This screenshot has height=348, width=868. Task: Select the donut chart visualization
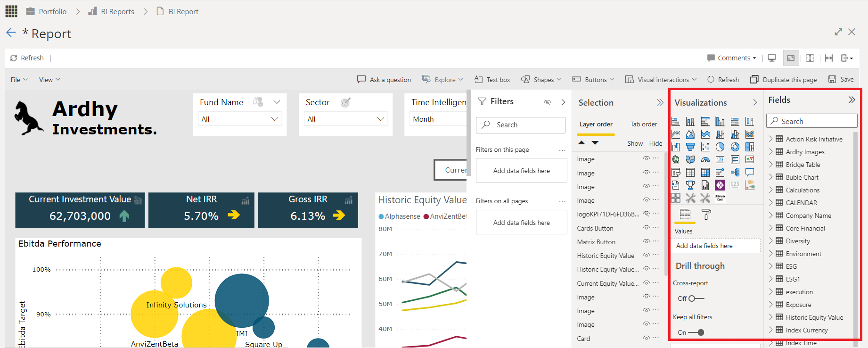click(735, 147)
